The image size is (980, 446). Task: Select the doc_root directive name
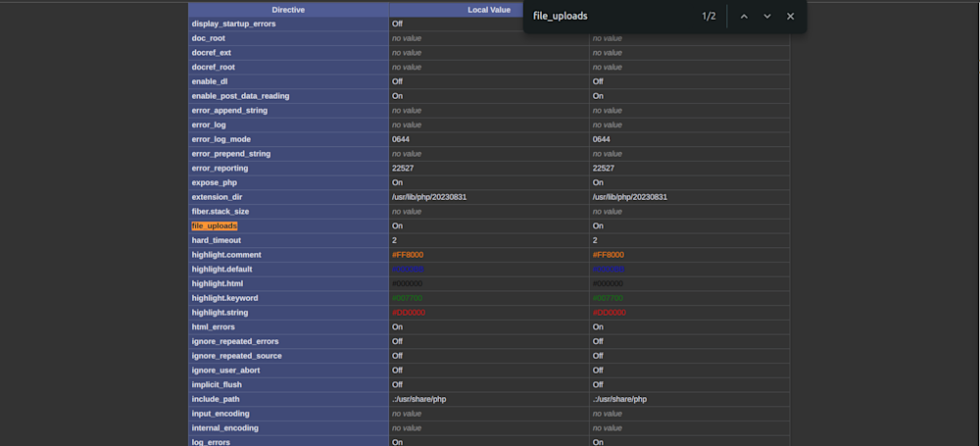click(208, 38)
